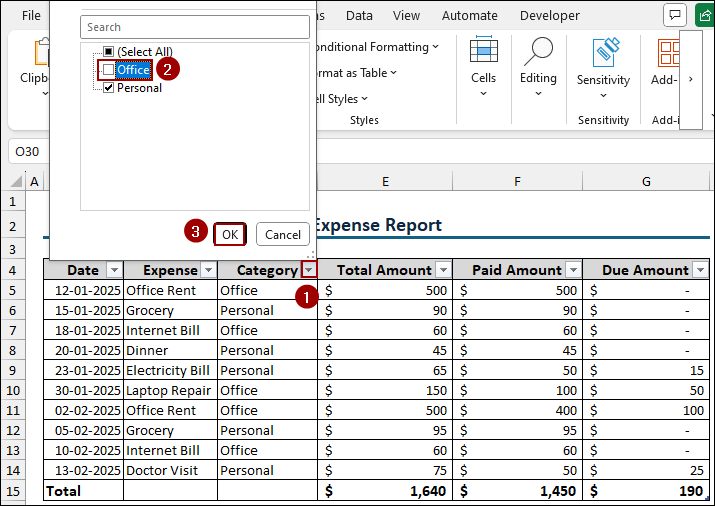Open the Editing magnifier icon group
The height and width of the screenshot is (506, 715).
click(x=538, y=52)
